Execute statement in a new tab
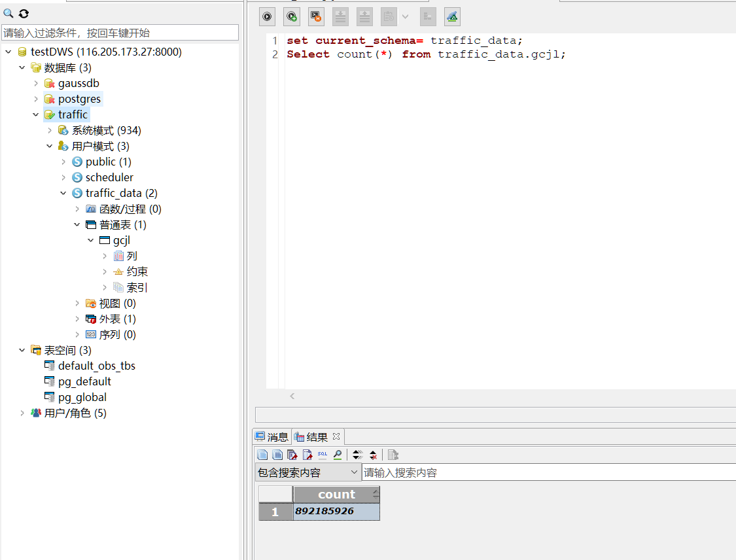The height and width of the screenshot is (560, 736). 292,17
